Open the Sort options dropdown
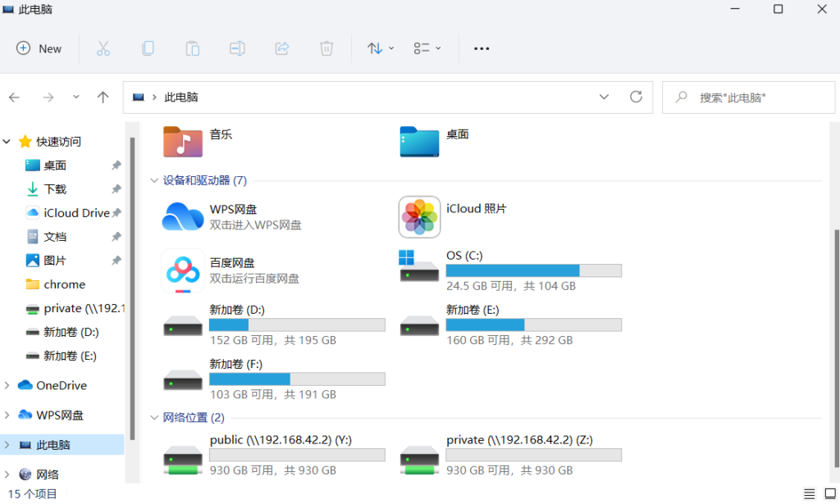 click(380, 48)
